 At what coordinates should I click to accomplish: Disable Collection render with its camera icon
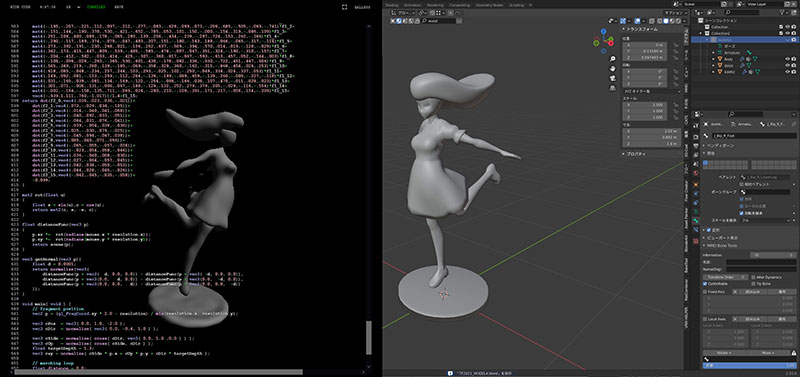click(793, 27)
